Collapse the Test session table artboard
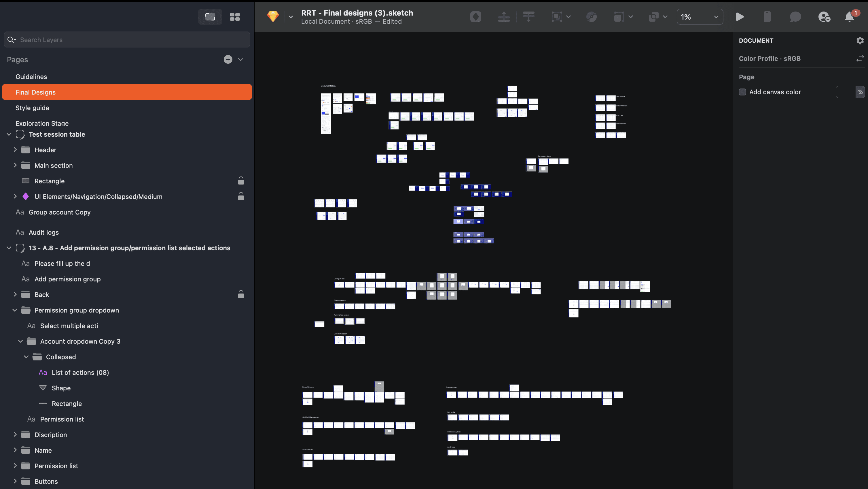The width and height of the screenshot is (868, 489). (x=9, y=134)
